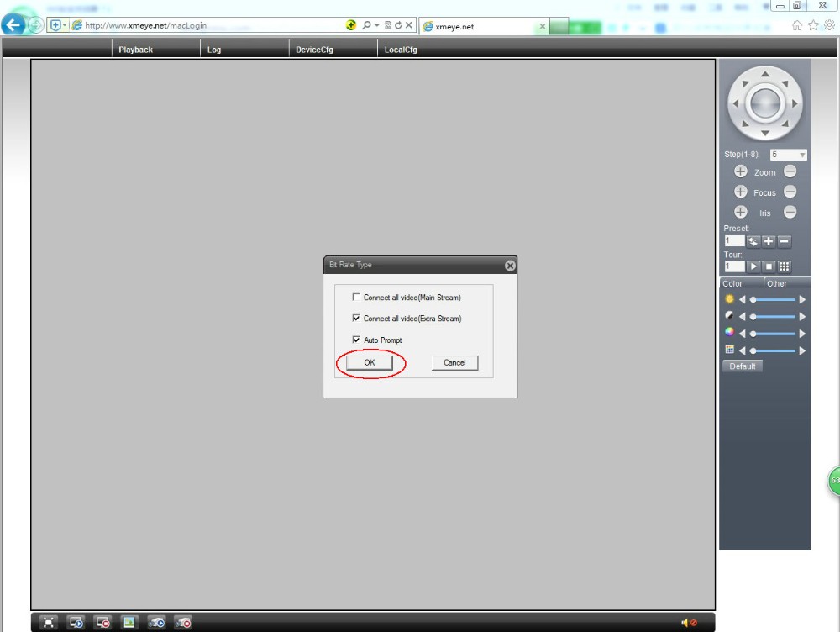The image size is (840, 632).
Task: Click the Cancel button
Action: pyautogui.click(x=454, y=362)
